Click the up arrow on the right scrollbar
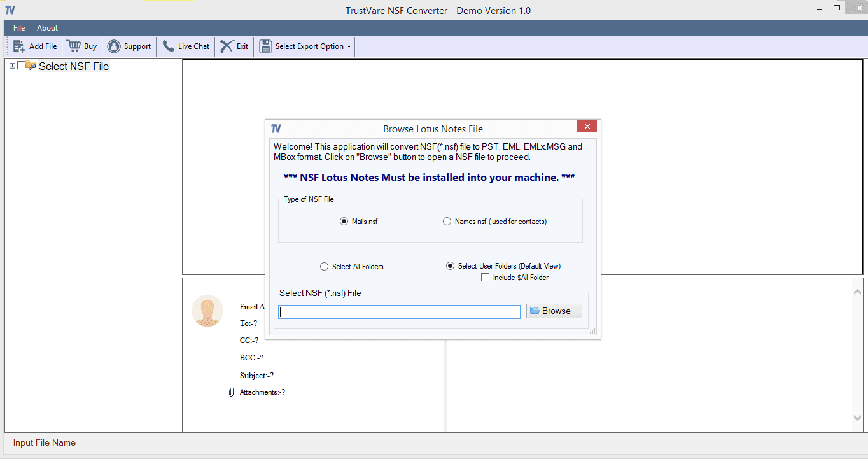868x459 pixels. click(857, 292)
